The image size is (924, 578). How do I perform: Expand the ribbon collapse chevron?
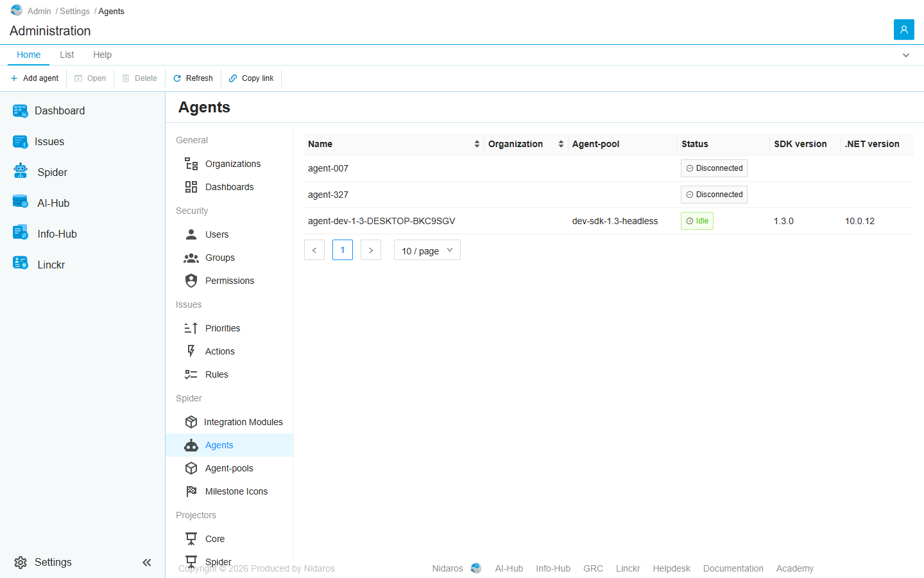pos(906,55)
